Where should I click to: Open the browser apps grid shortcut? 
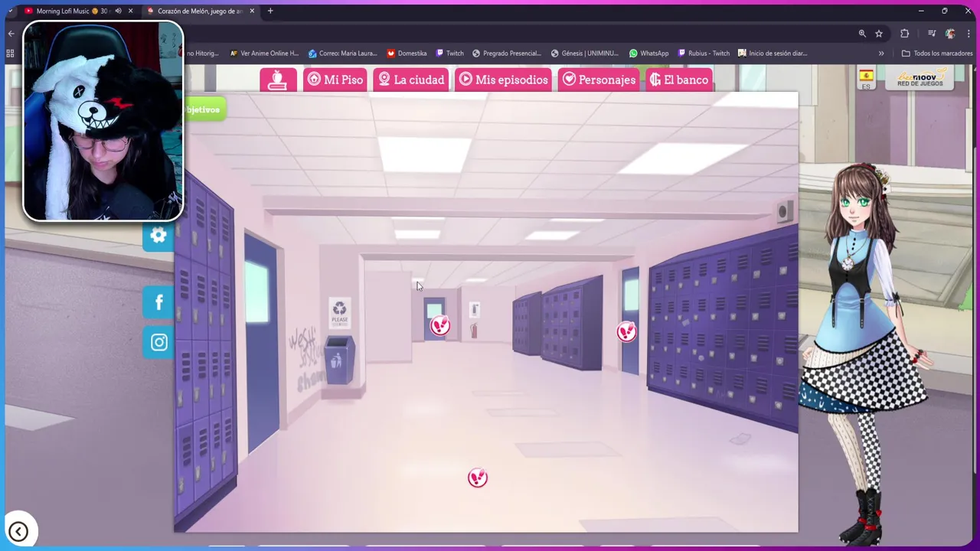[x=10, y=54]
